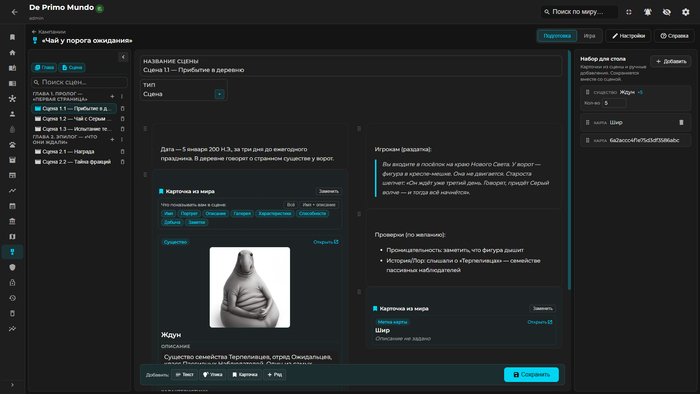Apply the Имя + описание display preset
700x394 pixels.
tap(319, 205)
